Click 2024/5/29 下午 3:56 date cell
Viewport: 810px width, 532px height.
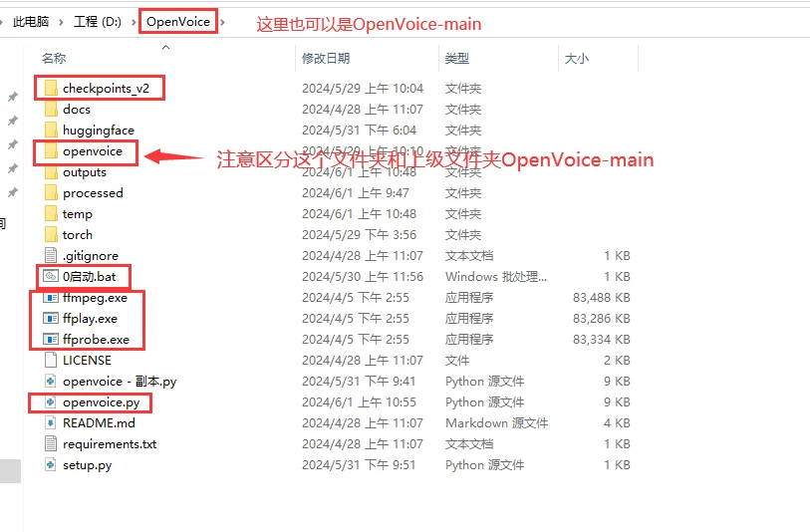359,235
